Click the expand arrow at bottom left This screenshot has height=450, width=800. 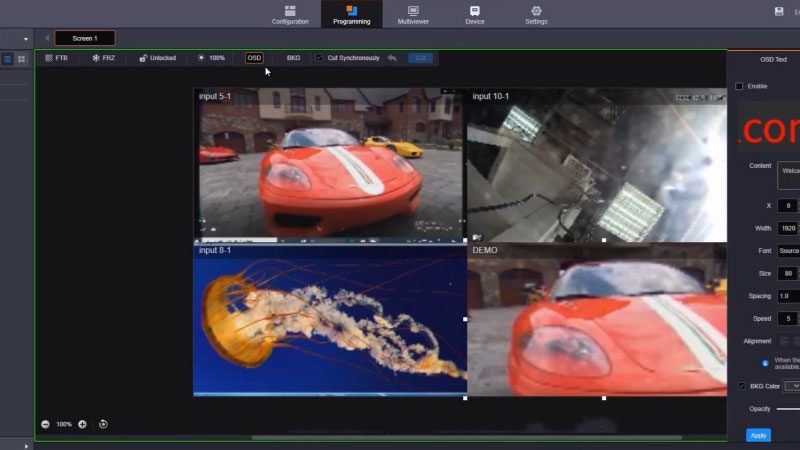pos(26,446)
